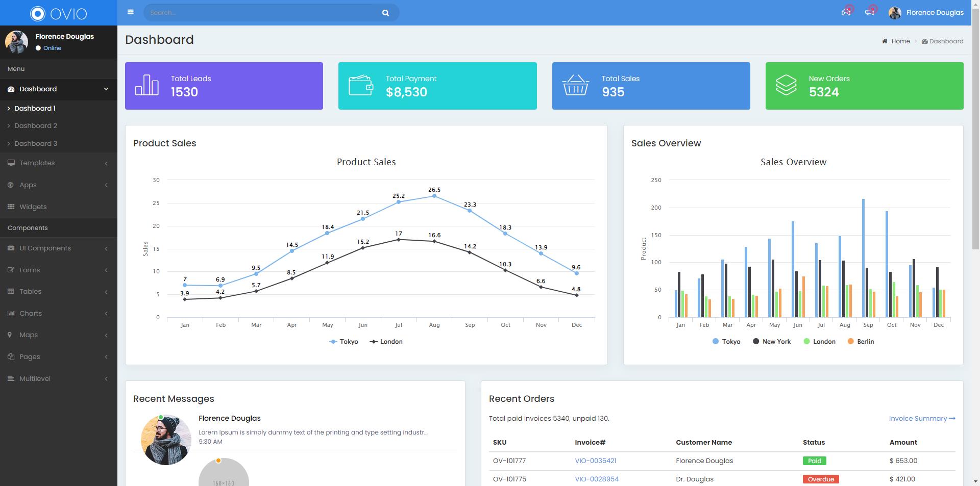Click the Total Leads bar chart icon

point(147,85)
